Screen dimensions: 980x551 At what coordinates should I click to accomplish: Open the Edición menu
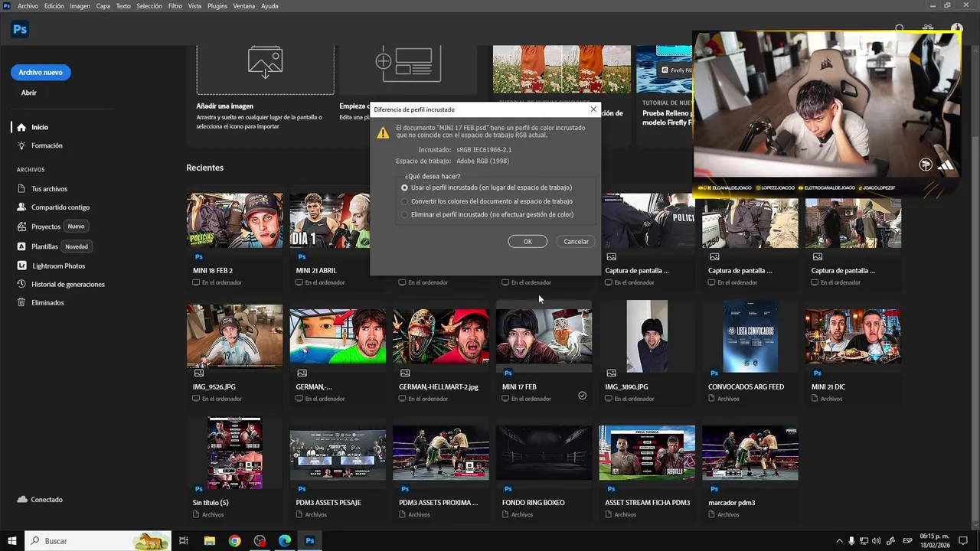click(x=54, y=6)
